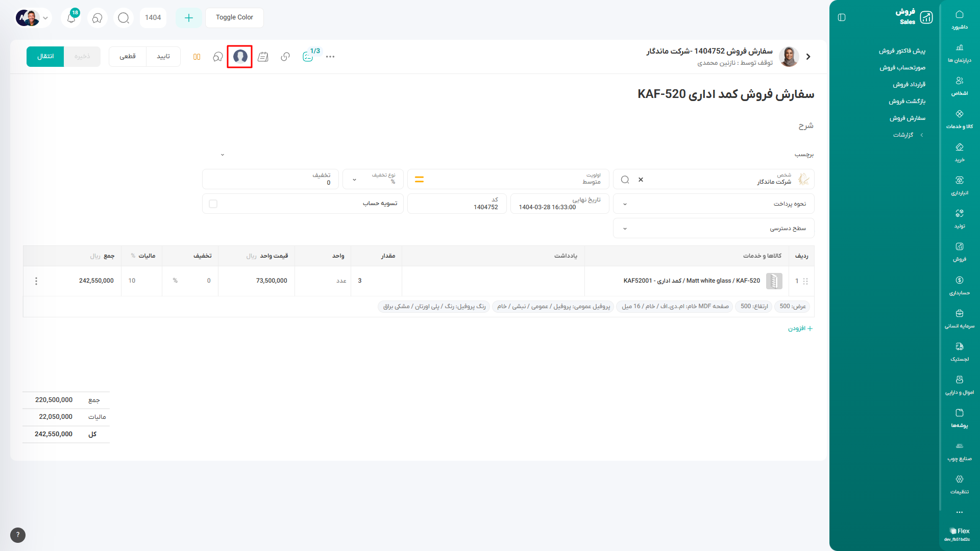Click the Toggle Color button

pos(234,17)
